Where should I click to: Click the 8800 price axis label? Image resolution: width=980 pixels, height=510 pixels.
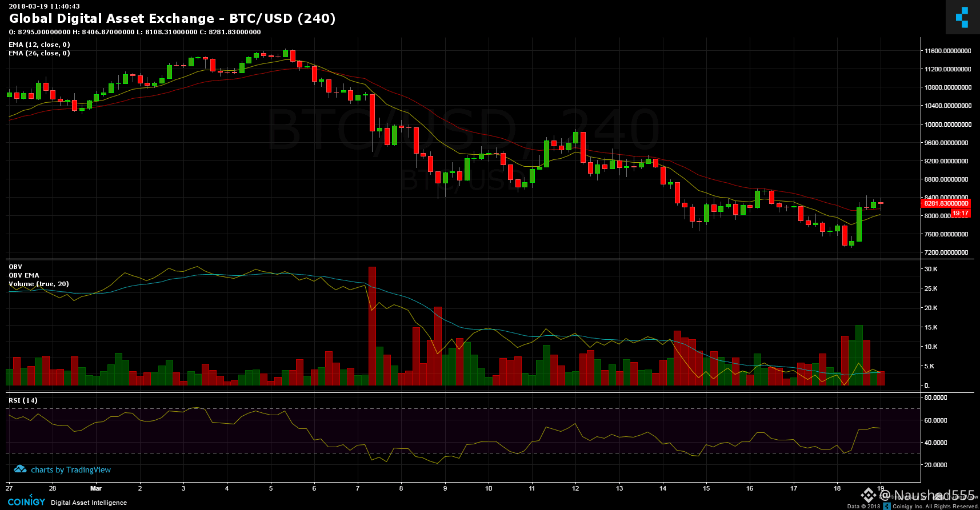[946, 179]
